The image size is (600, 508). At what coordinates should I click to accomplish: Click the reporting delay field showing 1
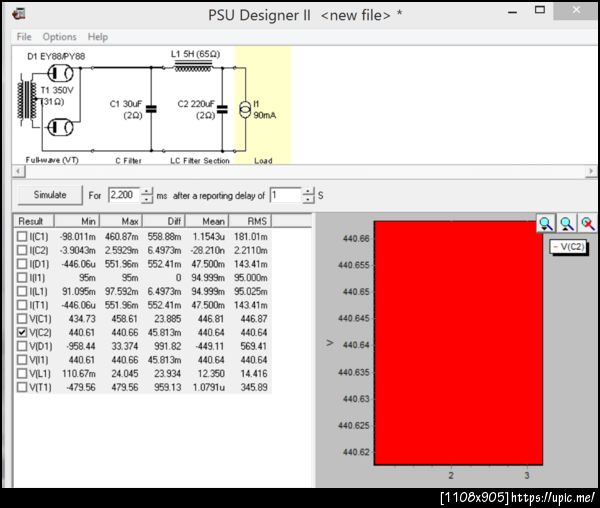click(286, 195)
